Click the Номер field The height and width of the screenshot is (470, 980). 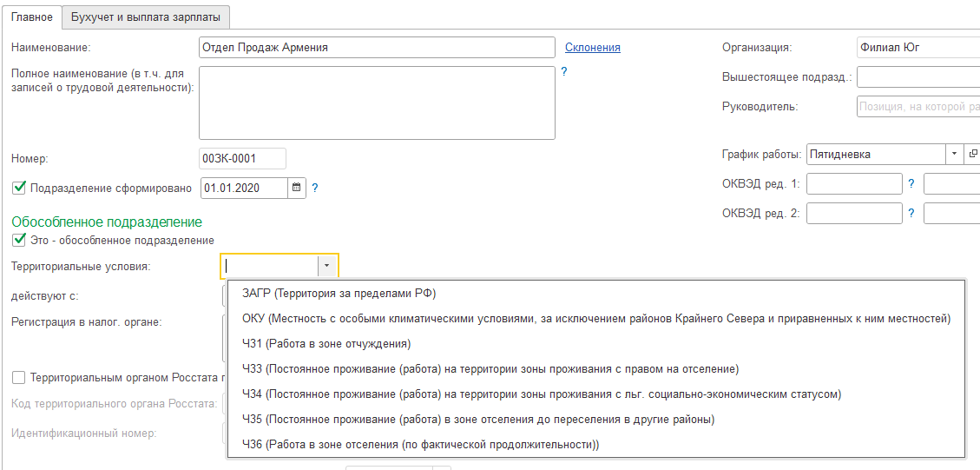242,158
